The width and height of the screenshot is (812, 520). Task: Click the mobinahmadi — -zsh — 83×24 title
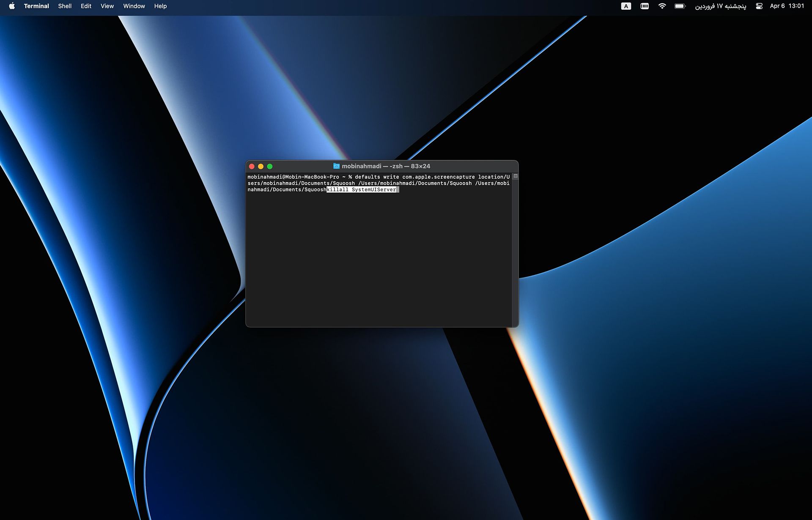coord(386,166)
